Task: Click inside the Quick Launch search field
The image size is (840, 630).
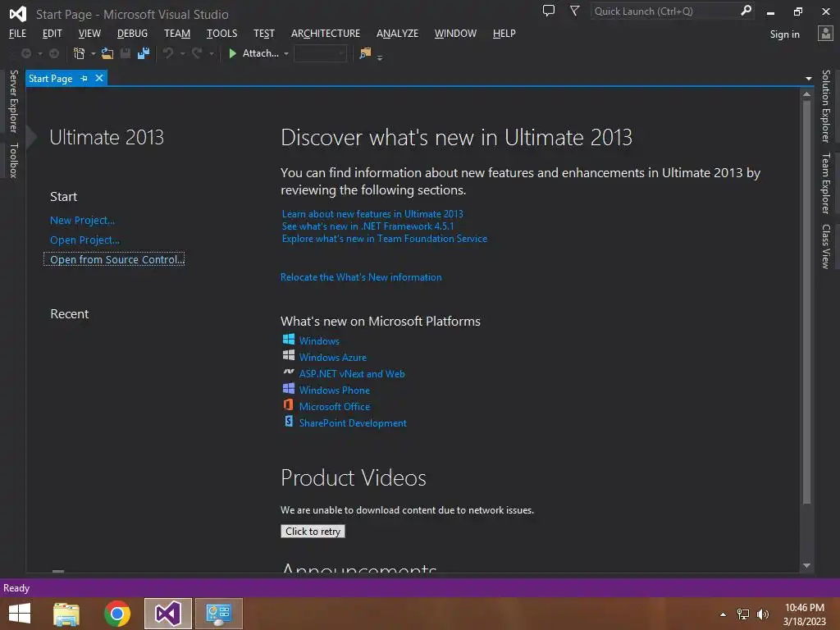Action: (x=664, y=11)
